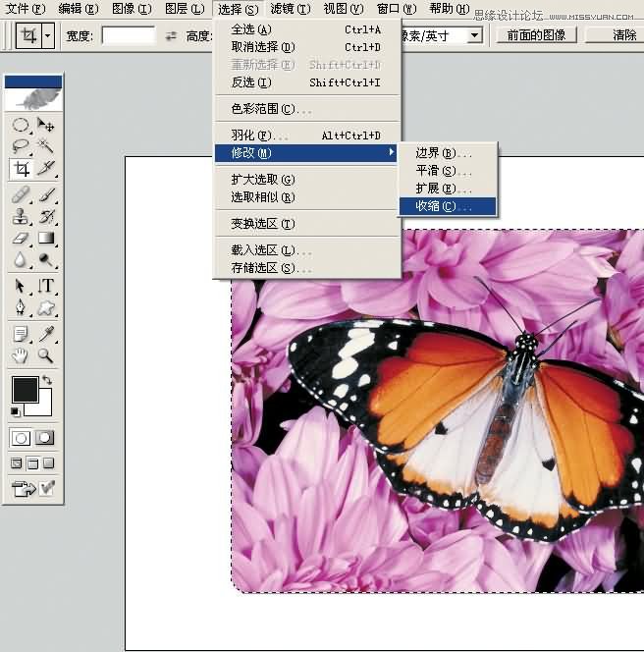Select the Notes tool
This screenshot has height=652, width=644.
(21, 334)
